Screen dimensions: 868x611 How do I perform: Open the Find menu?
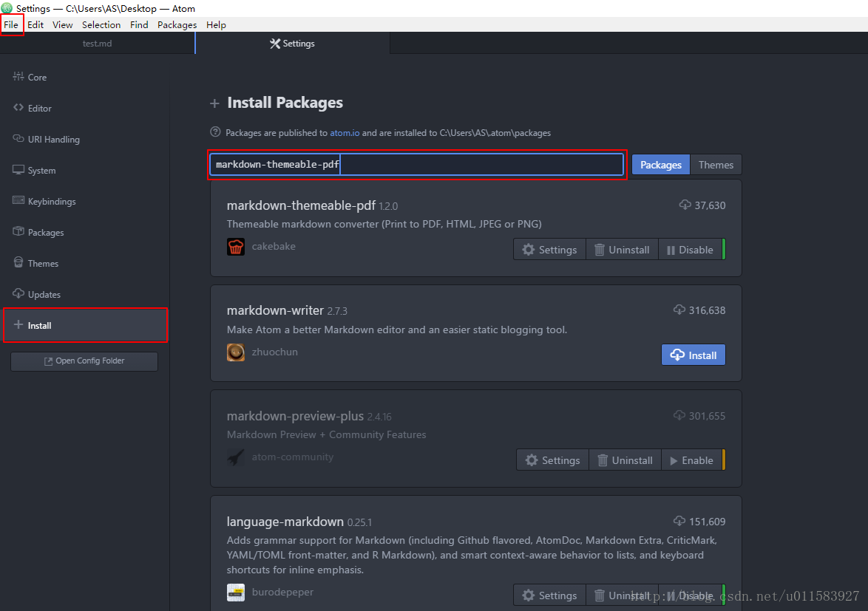tap(139, 25)
